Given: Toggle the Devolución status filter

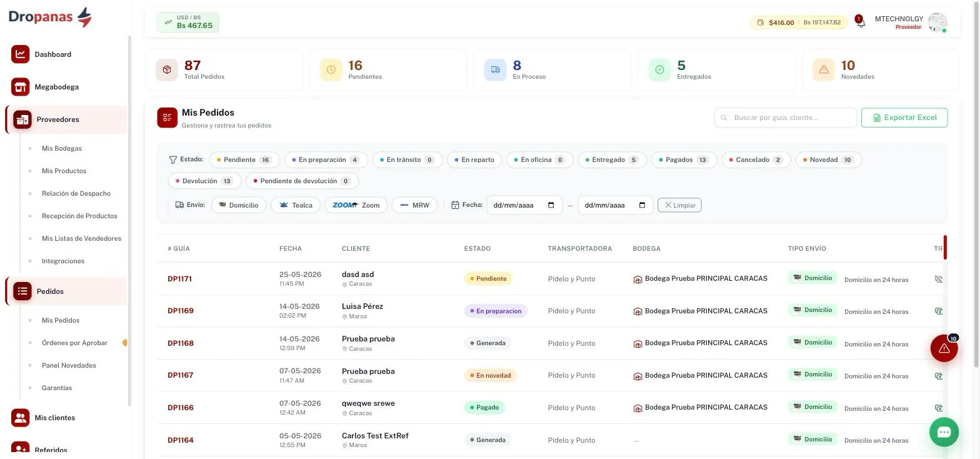Looking at the screenshot, I should pyautogui.click(x=204, y=181).
